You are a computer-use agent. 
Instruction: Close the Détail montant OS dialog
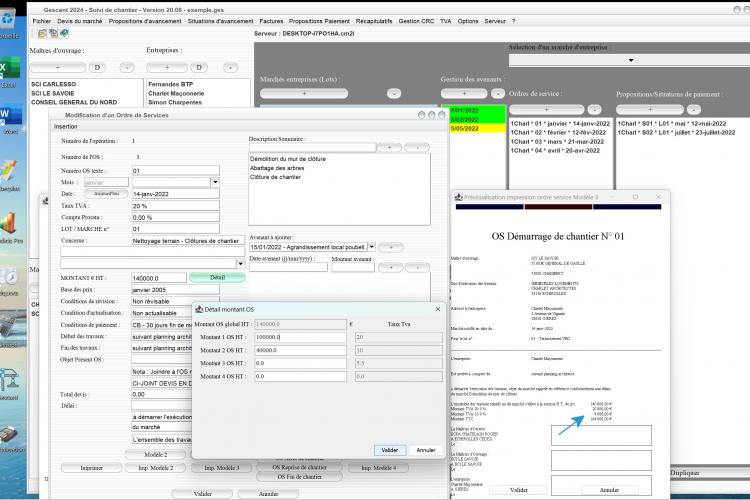(x=438, y=309)
